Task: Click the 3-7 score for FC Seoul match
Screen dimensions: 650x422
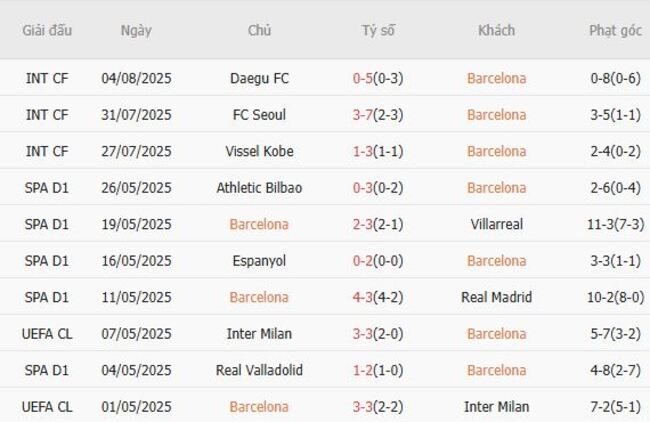Action: pyautogui.click(x=363, y=115)
